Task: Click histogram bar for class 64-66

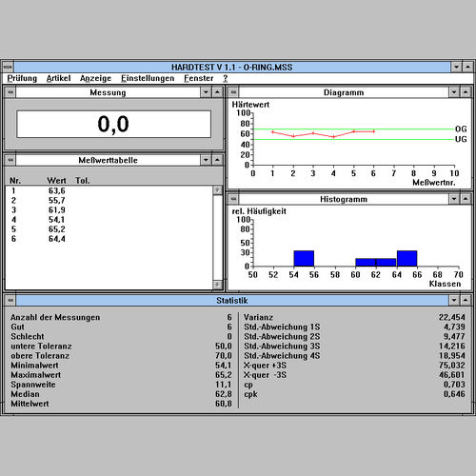Action: click(x=407, y=258)
